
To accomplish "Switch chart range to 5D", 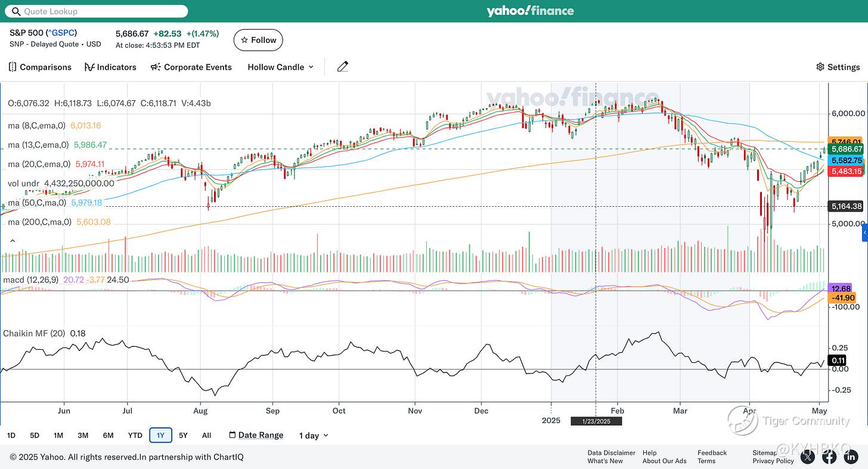I will [35, 435].
